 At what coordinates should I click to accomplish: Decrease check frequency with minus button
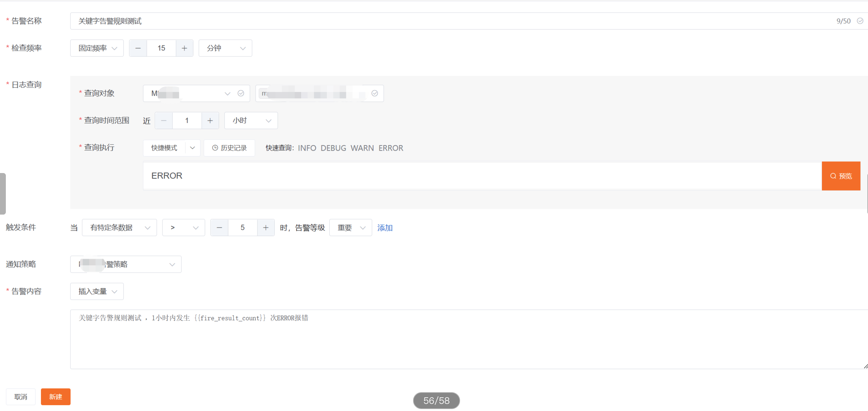click(x=138, y=48)
